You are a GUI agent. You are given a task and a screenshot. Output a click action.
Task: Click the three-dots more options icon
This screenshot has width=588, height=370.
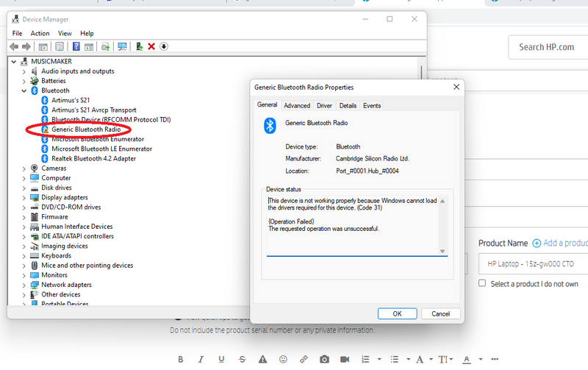[495, 359]
